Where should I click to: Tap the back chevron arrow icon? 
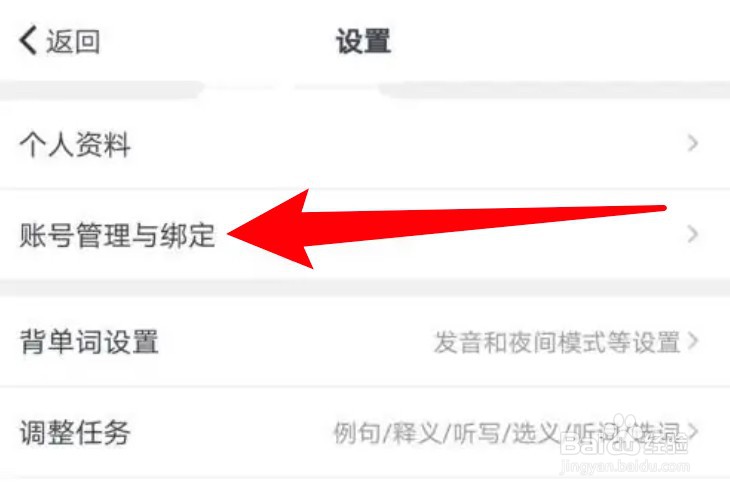click(x=28, y=40)
